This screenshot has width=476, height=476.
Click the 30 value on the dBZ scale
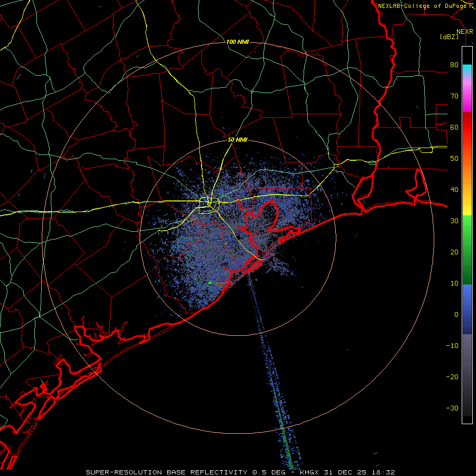454,221
